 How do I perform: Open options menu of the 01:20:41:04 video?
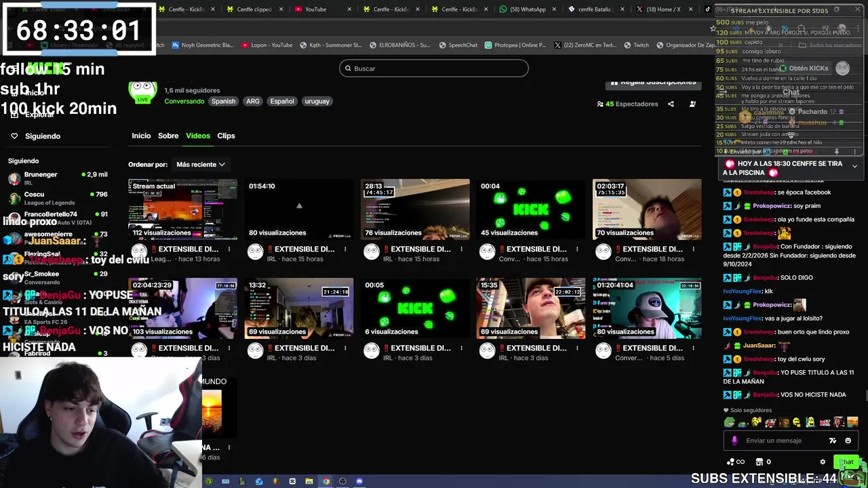[693, 348]
